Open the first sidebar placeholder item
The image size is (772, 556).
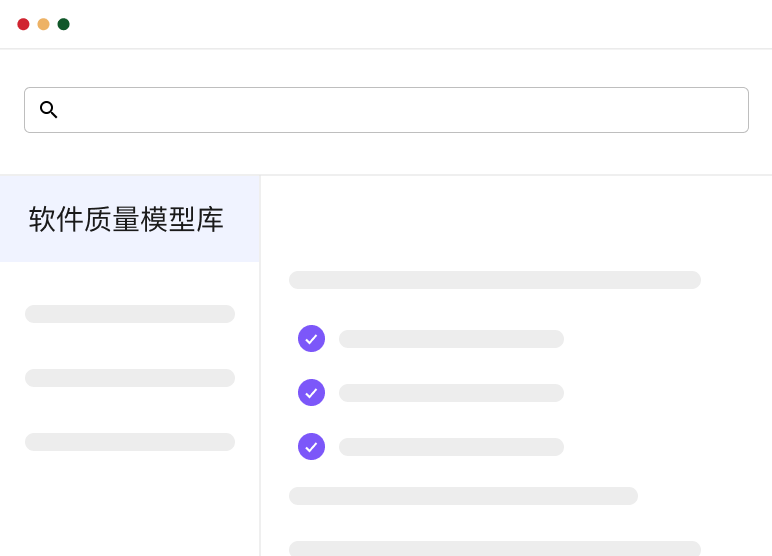point(130,314)
